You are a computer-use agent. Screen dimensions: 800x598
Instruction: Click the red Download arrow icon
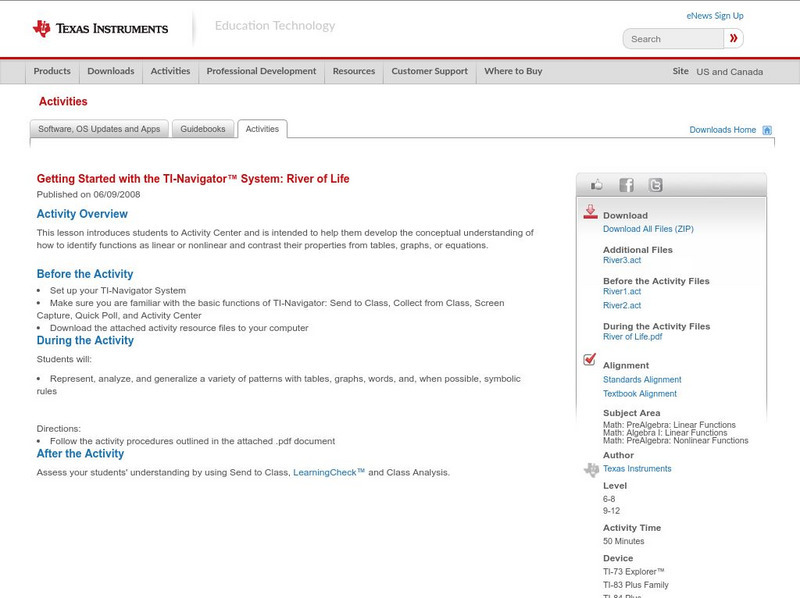click(x=590, y=212)
